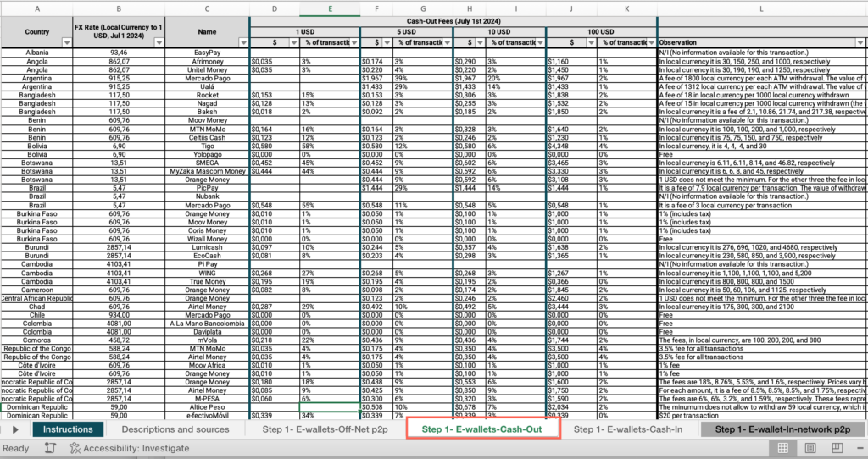Image resolution: width=868 pixels, height=459 pixels.
Task: Select the mVola name cell
Action: point(207,340)
